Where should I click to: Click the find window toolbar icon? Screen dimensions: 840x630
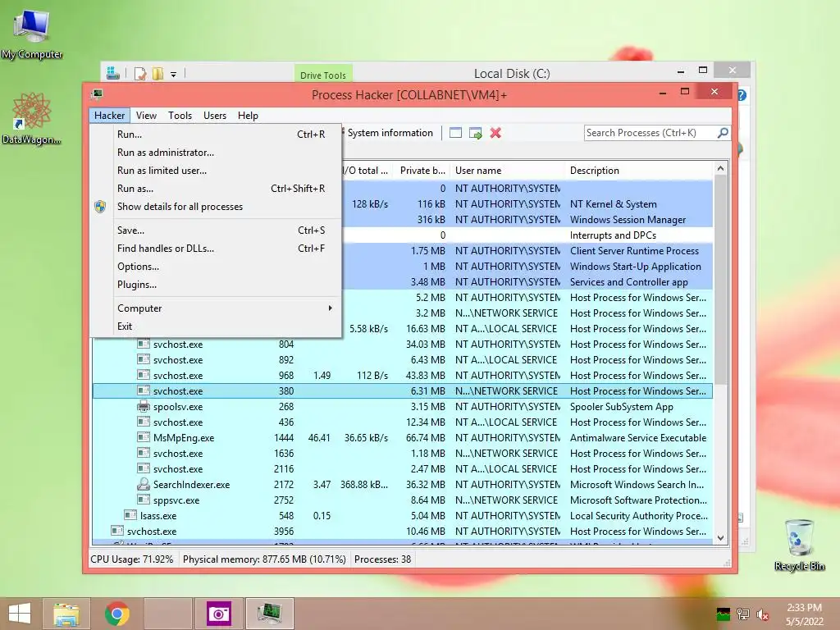coord(455,133)
